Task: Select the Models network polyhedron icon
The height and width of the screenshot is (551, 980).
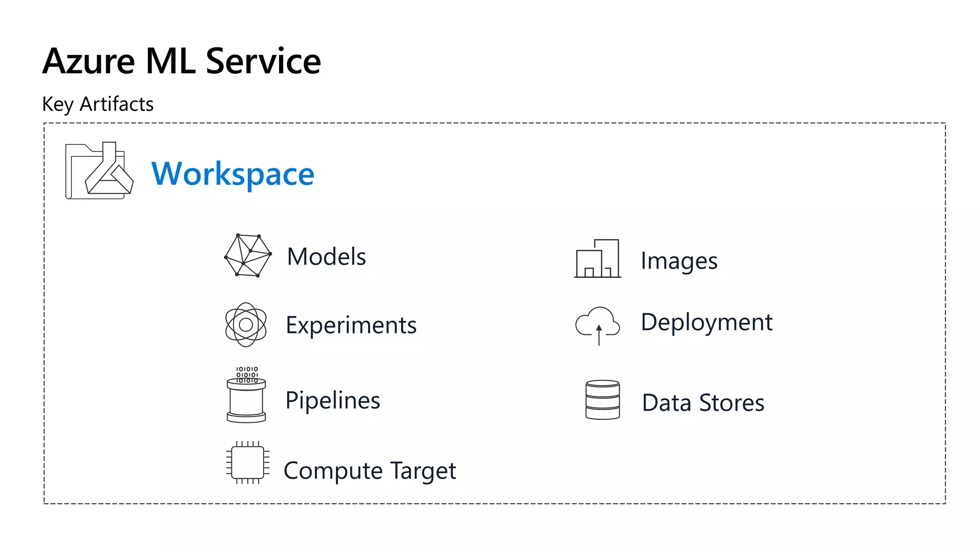Action: 248,255
